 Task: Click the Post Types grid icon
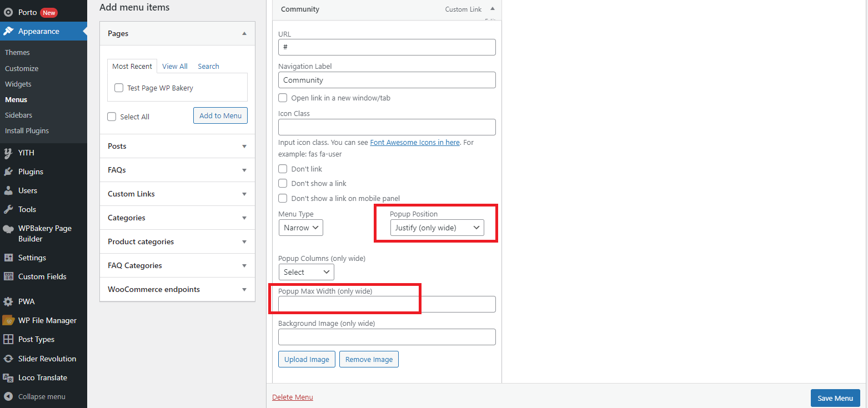click(8, 339)
